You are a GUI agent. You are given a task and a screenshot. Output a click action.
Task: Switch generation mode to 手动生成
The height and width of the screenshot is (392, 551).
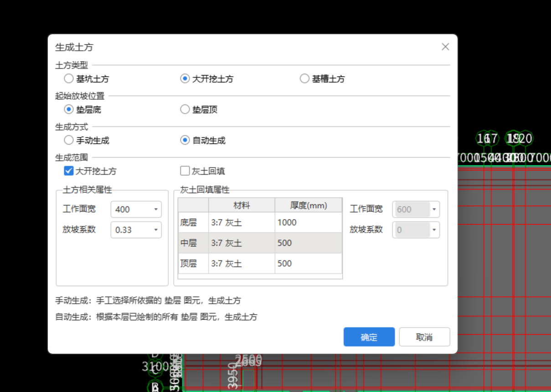click(68, 140)
